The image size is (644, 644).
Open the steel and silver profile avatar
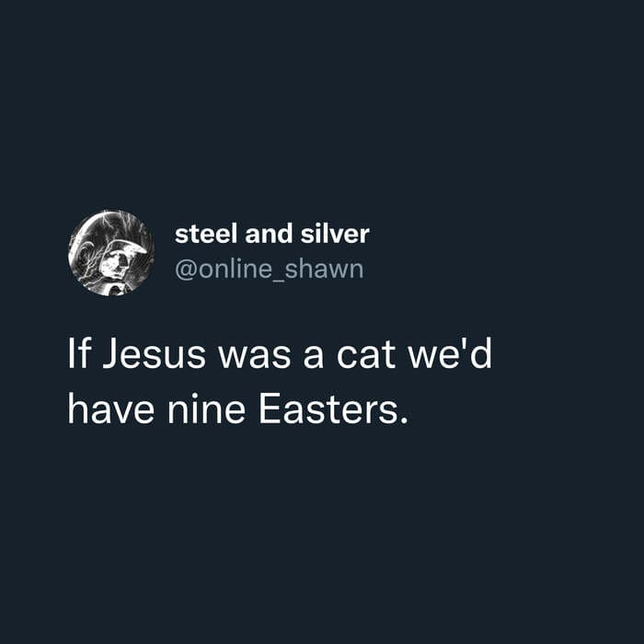[x=111, y=253]
